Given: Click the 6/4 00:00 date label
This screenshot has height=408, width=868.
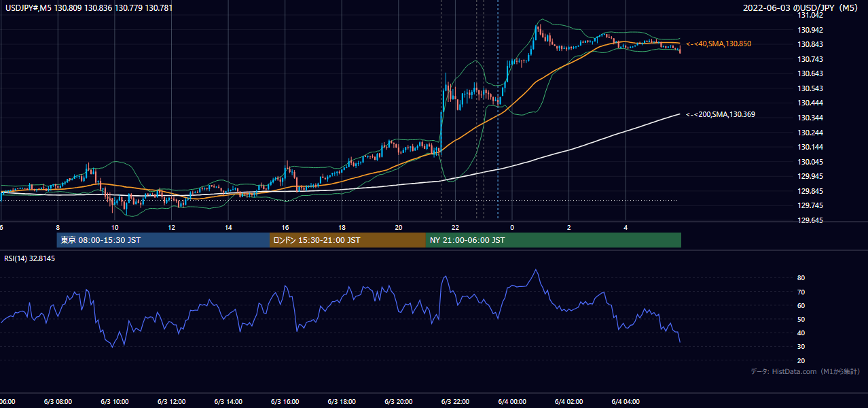Looking at the screenshot, I should click(512, 401).
